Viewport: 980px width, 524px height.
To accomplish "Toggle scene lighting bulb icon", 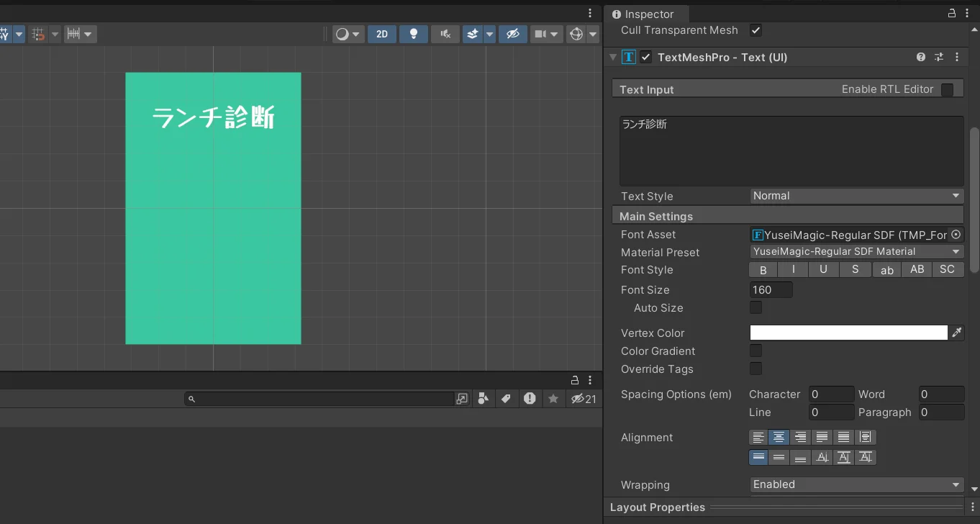I will pyautogui.click(x=414, y=34).
